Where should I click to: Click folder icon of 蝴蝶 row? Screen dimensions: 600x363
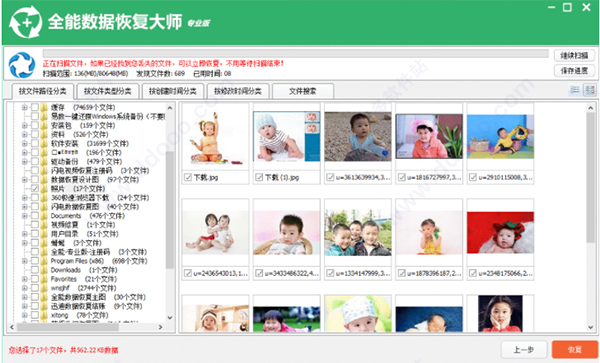[x=44, y=243]
